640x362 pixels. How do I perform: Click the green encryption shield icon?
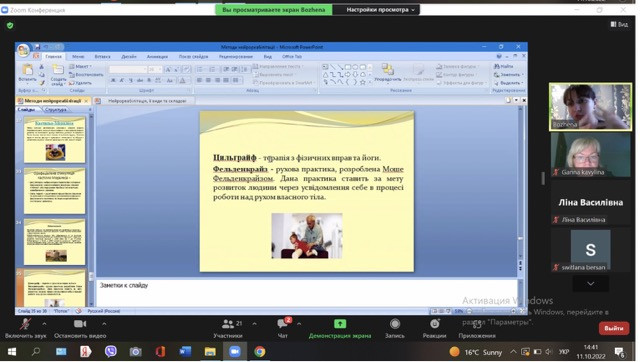[10, 25]
